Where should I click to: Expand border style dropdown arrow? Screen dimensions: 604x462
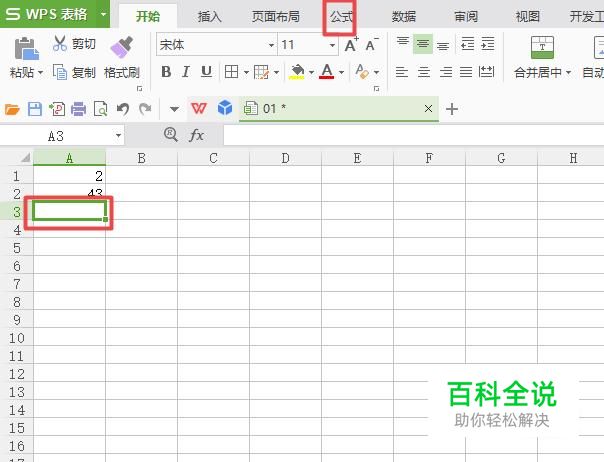(246, 72)
